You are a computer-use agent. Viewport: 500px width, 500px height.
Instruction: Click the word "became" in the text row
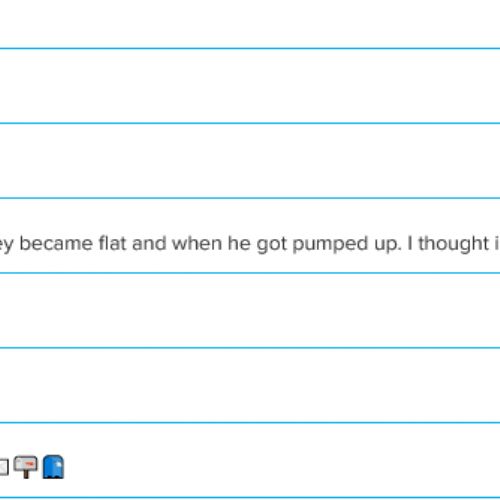[x=56, y=243]
